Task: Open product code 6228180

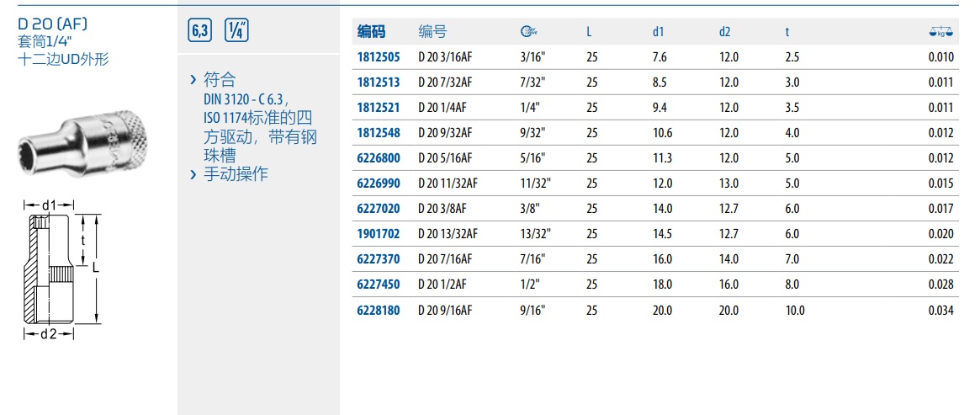Action: click(x=379, y=310)
